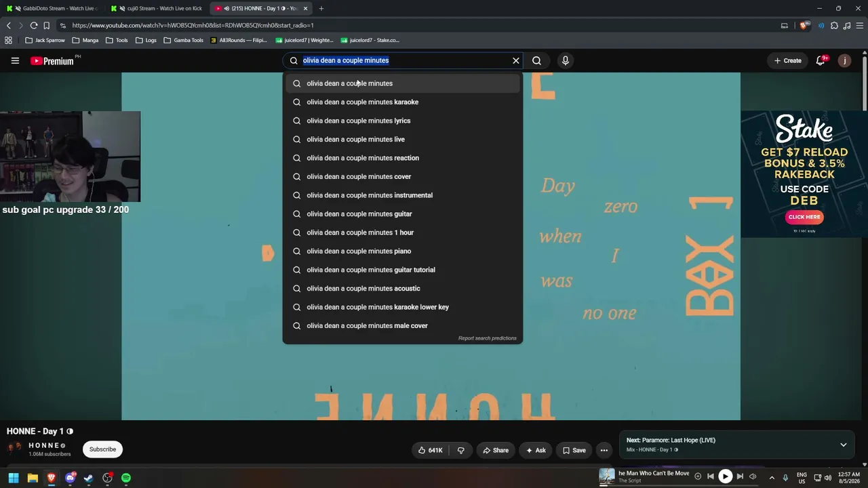868x488 pixels.
Task: Open the browser extensions puzzle icon
Action: pos(834,25)
